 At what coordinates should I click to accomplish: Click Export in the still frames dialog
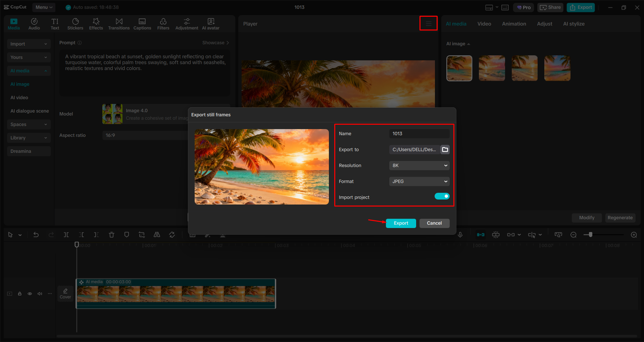pos(401,223)
